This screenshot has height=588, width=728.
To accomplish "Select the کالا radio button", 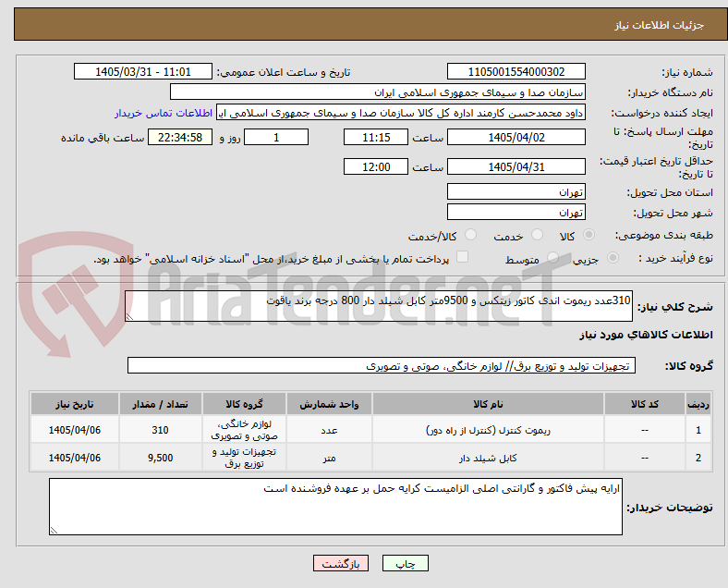I will point(588,235).
